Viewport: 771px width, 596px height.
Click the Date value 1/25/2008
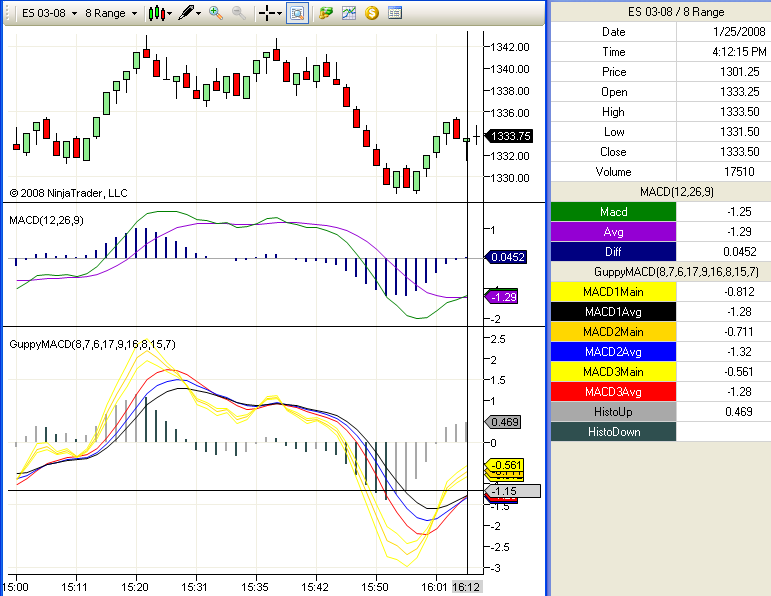(739, 32)
